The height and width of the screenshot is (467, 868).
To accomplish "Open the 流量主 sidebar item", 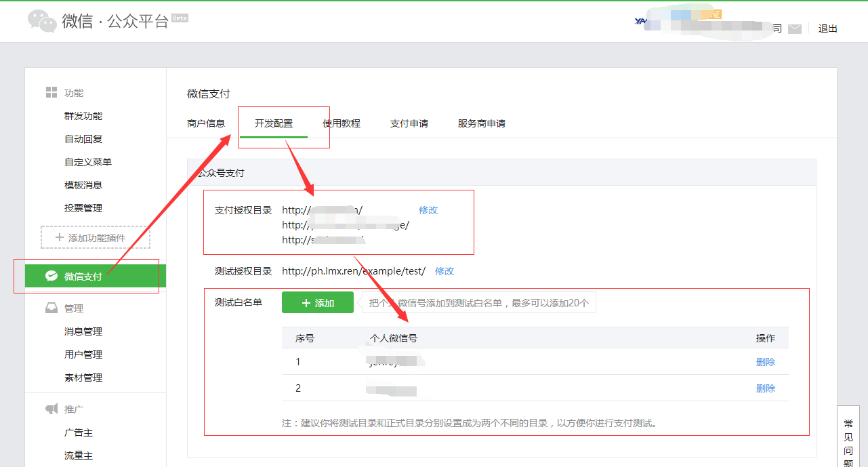I will (x=79, y=455).
